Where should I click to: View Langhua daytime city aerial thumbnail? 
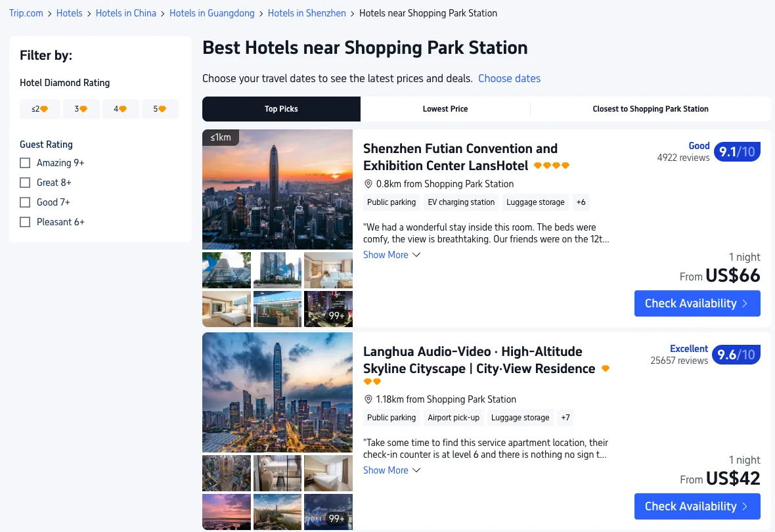pos(277,512)
